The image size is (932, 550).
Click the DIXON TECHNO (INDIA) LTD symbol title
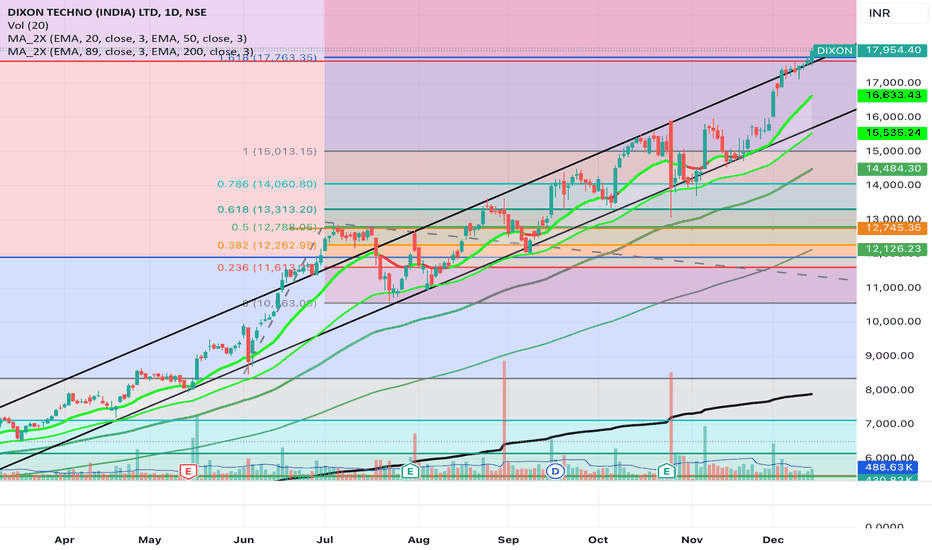tap(107, 12)
